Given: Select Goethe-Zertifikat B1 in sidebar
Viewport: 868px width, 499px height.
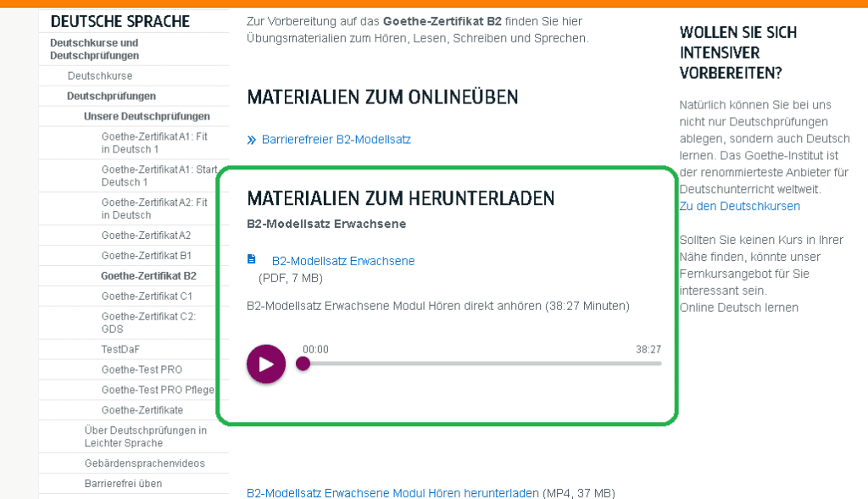Looking at the screenshot, I should click(x=146, y=256).
